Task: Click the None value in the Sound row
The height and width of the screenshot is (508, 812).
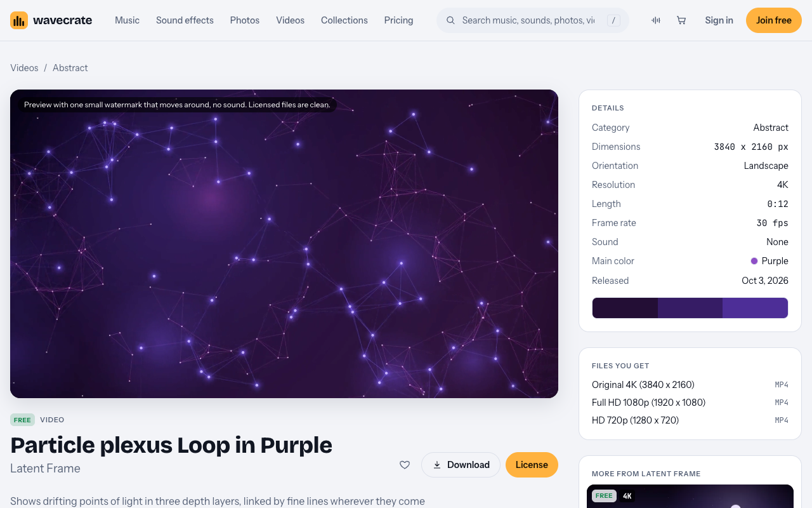Action: (x=777, y=242)
